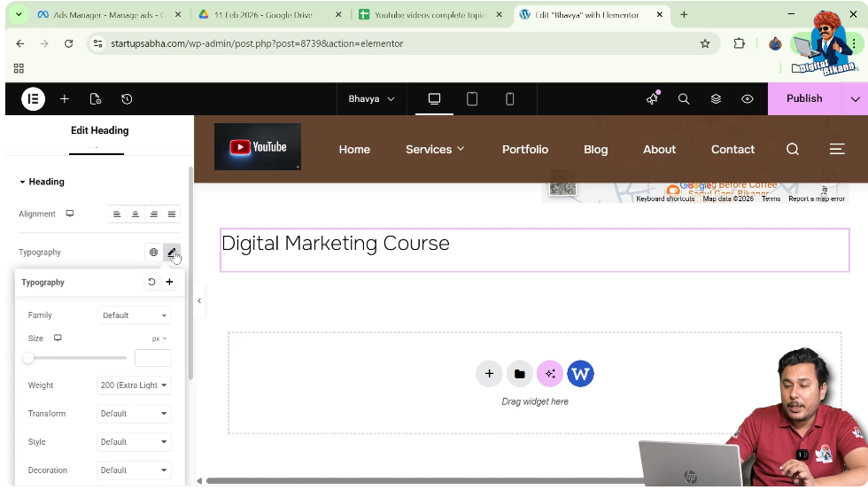Set heading alignment to center
The height and width of the screenshot is (490, 868).
click(136, 214)
